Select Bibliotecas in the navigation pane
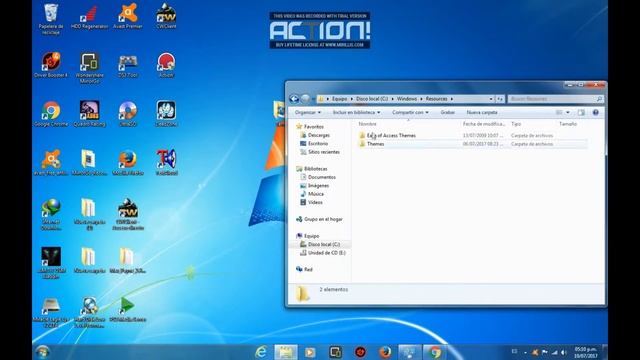Image resolution: width=640 pixels, height=360 pixels. tap(316, 169)
